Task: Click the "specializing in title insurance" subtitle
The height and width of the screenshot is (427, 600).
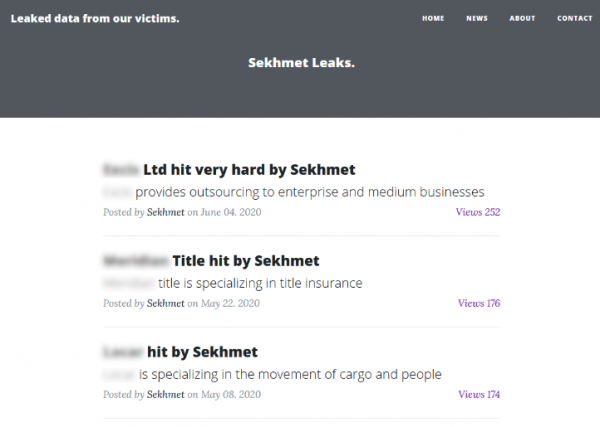Action: (x=260, y=283)
